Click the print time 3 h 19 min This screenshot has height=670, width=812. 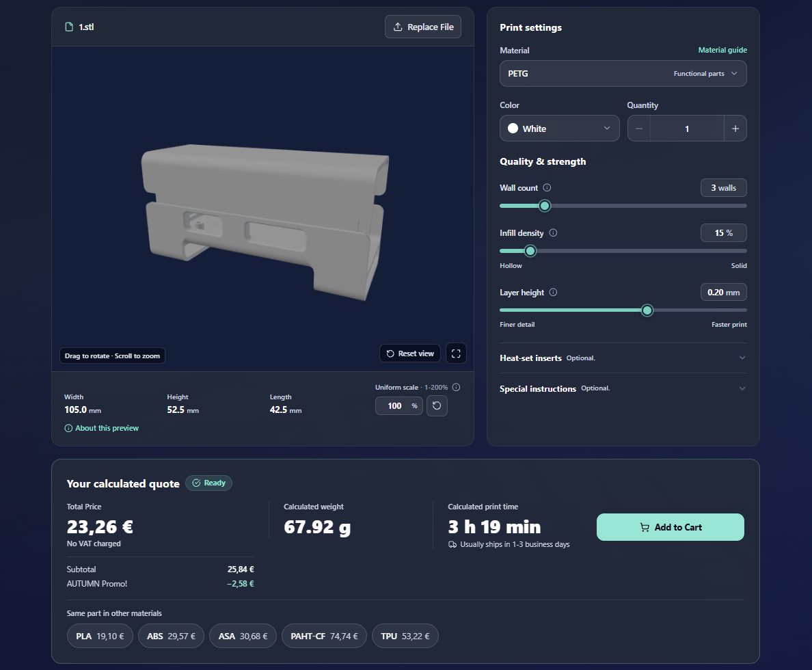(x=494, y=527)
